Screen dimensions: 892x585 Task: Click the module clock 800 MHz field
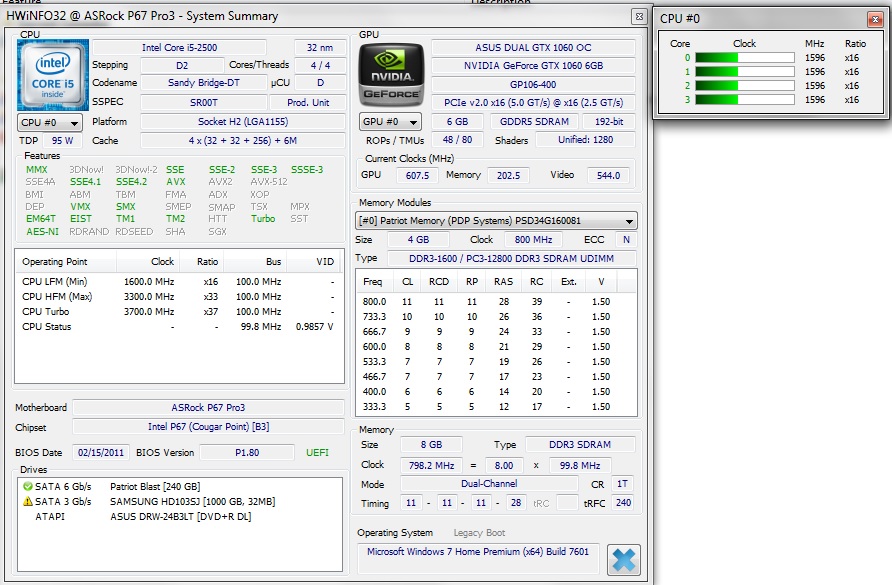pos(533,240)
